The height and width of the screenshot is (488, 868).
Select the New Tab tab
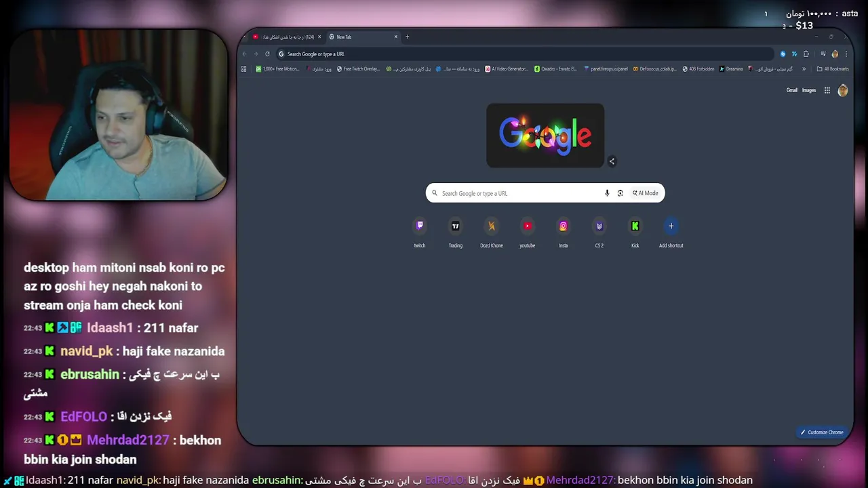361,37
